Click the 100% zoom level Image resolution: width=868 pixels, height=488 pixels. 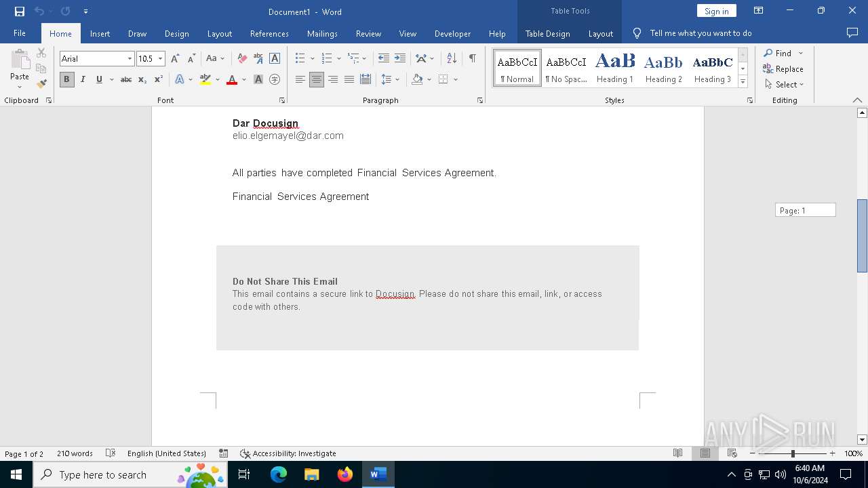click(853, 453)
